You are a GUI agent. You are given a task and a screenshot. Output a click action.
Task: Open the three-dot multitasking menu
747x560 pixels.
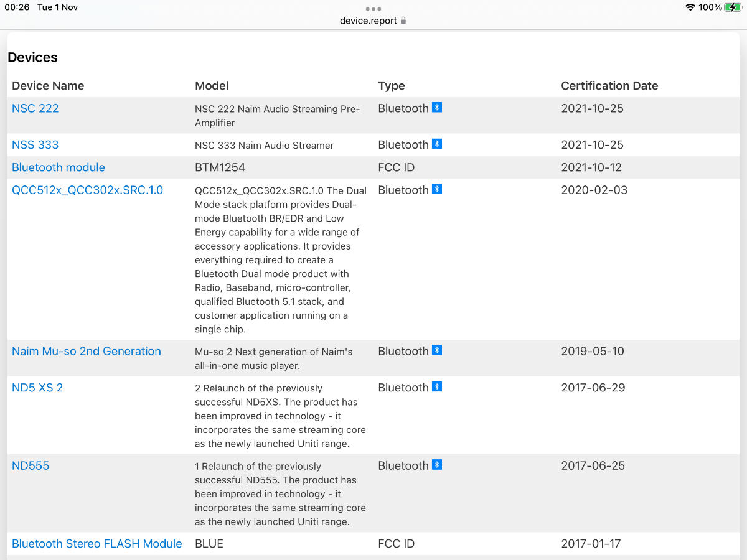(374, 9)
